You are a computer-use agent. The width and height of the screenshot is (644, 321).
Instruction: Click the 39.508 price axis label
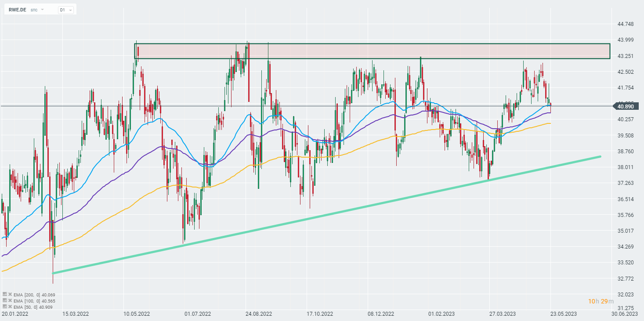tap(625, 135)
